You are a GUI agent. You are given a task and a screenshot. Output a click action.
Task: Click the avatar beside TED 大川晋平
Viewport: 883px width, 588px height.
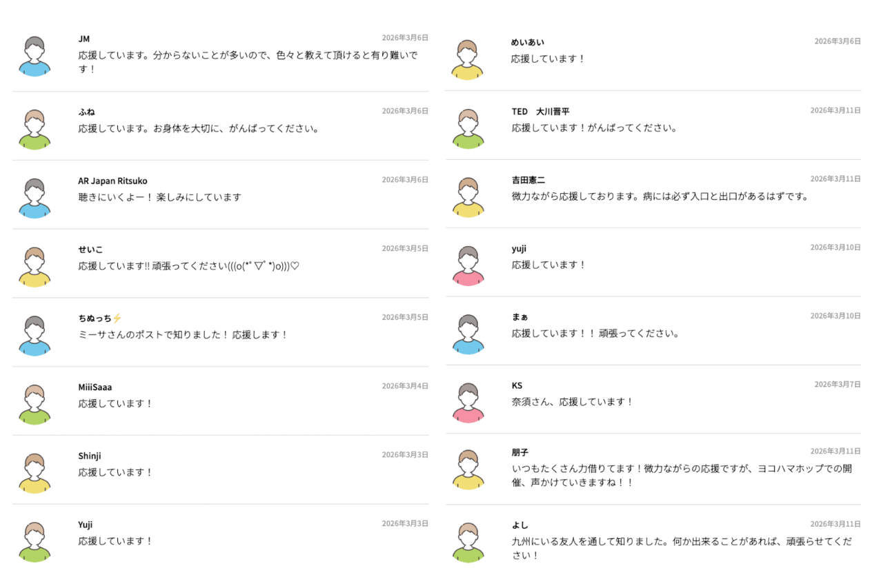[468, 128]
